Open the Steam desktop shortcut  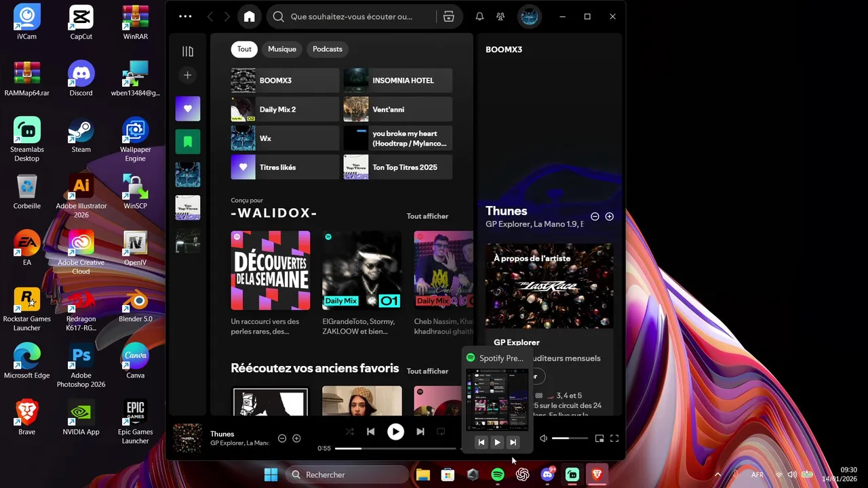coord(81,135)
